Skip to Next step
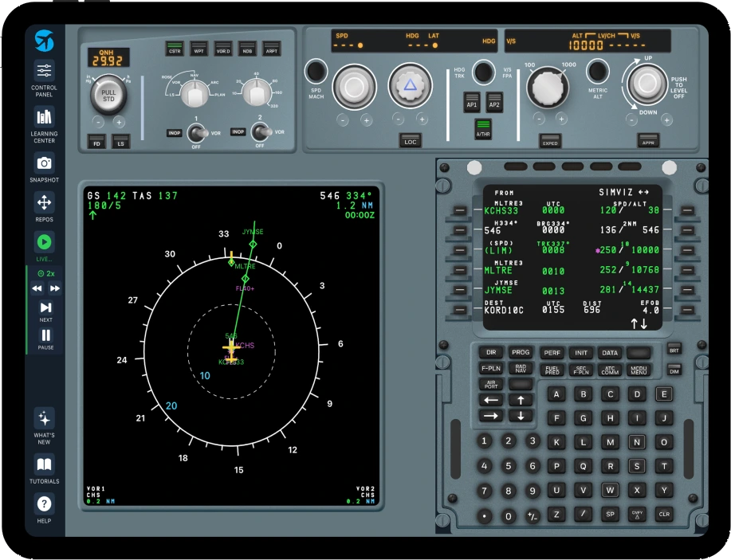The height and width of the screenshot is (560, 731). [x=45, y=311]
